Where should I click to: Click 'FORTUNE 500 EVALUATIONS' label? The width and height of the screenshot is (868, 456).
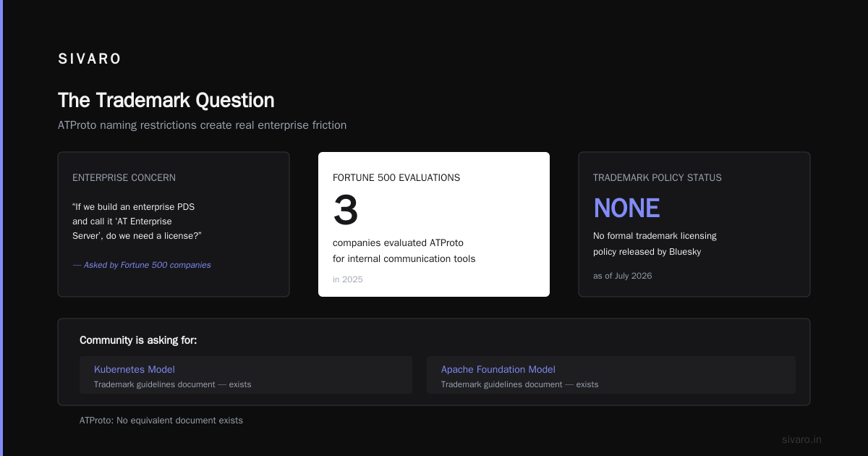click(396, 177)
